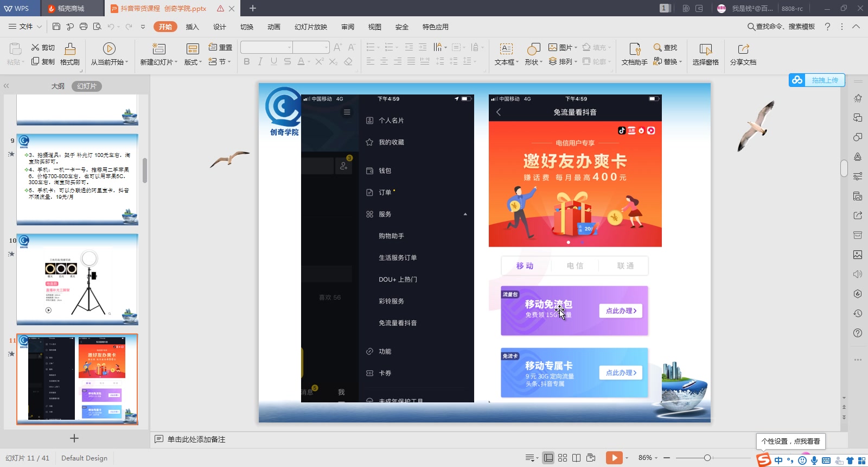
Task: Click the slide panel vertical scrollbar
Action: click(145, 171)
